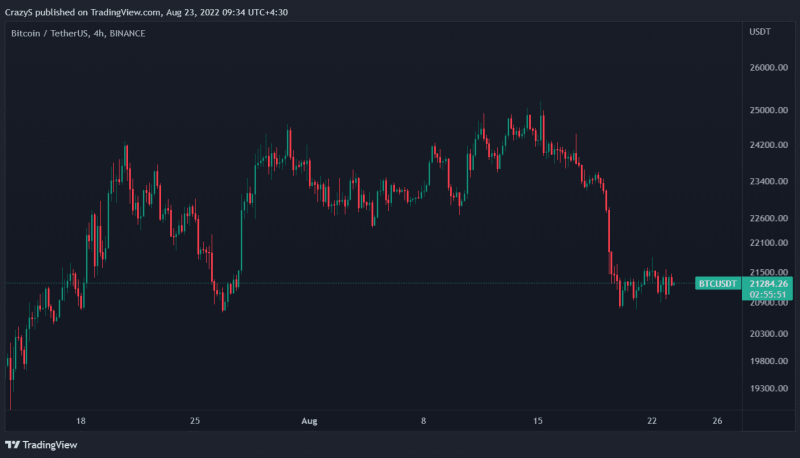Screen dimensions: 800x458
Task: Click the 26000.00 price axis label
Action: [768, 67]
